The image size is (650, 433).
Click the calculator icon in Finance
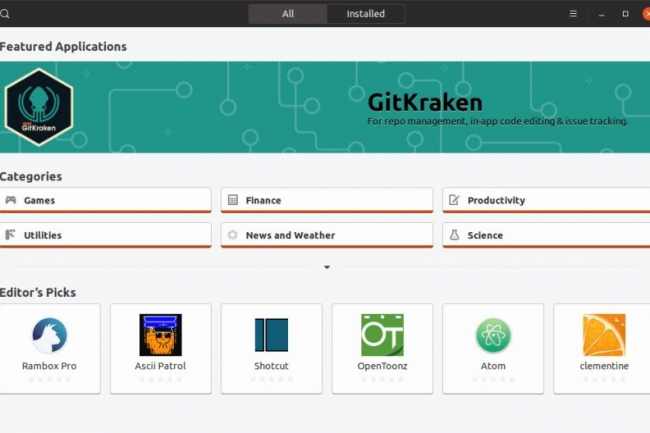(x=233, y=200)
